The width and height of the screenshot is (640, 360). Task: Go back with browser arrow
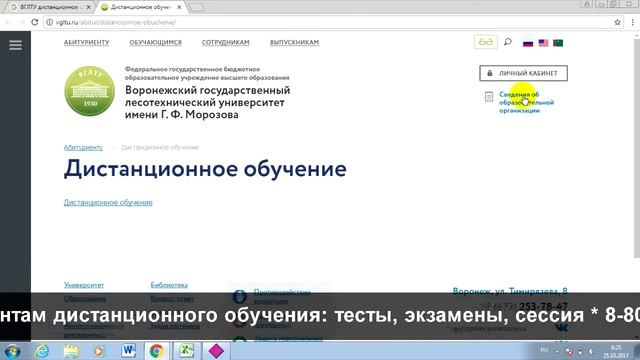pyautogui.click(x=8, y=22)
